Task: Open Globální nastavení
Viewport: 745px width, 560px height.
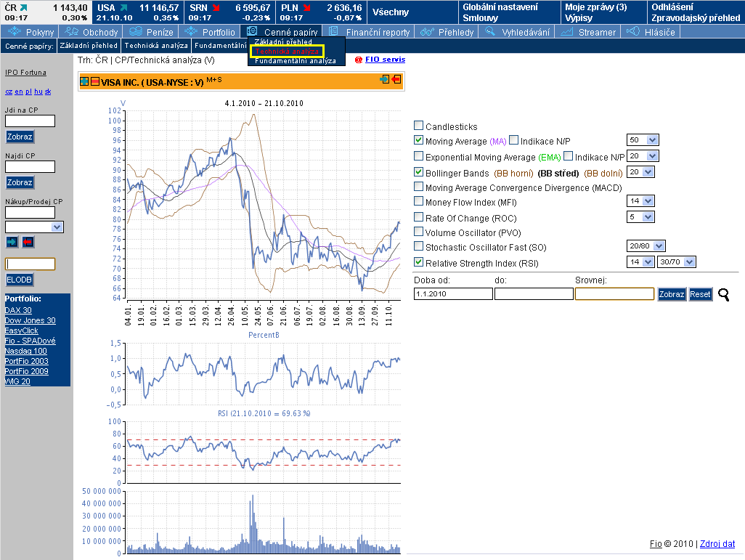Action: coord(500,7)
